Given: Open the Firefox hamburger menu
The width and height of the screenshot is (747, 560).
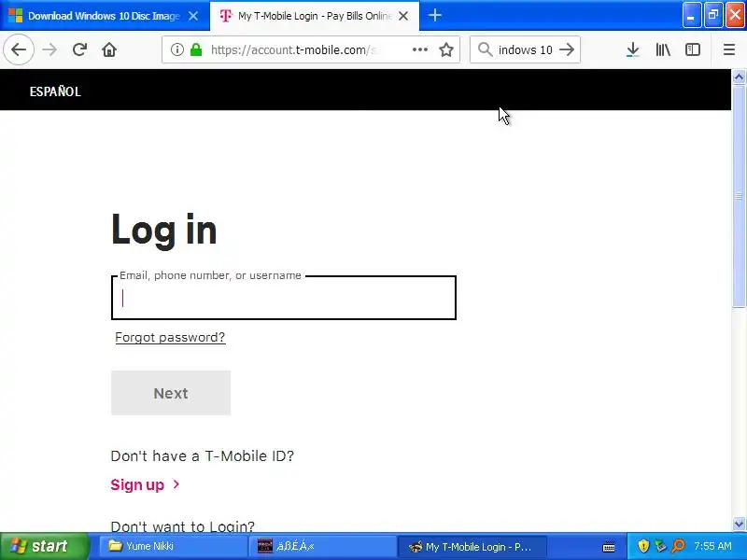Looking at the screenshot, I should click(729, 49).
